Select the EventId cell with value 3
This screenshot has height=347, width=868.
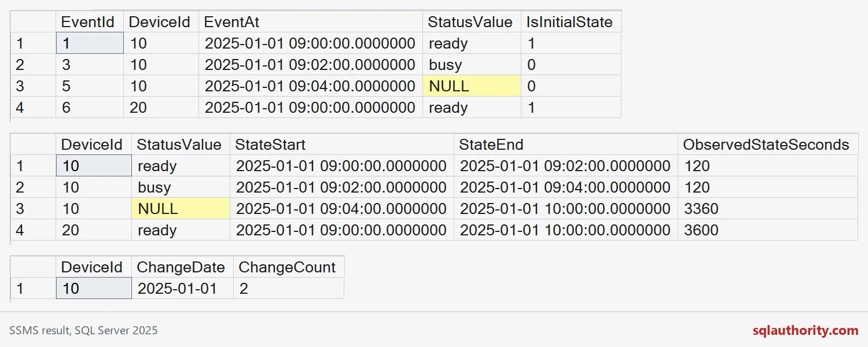[90, 65]
